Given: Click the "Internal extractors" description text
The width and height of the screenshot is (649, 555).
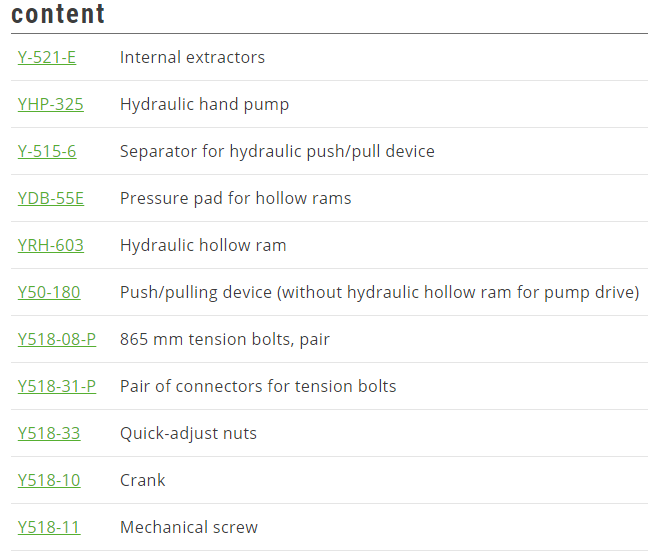Looking at the screenshot, I should 192,58.
